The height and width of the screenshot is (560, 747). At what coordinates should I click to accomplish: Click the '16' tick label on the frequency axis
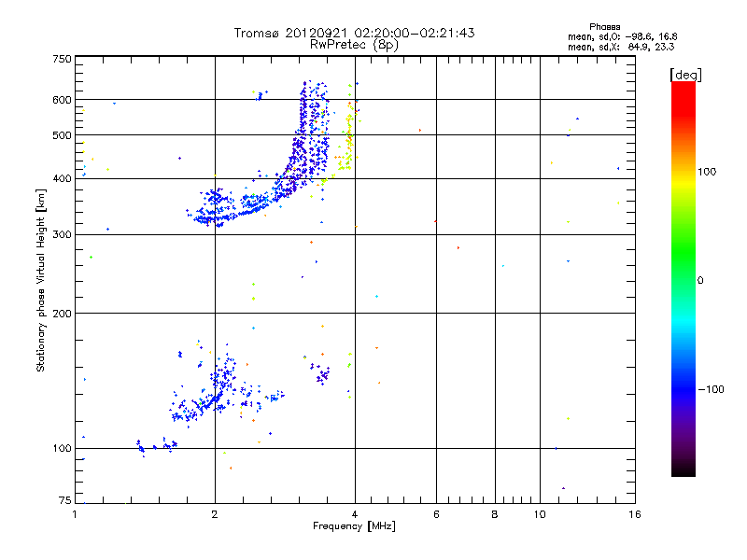(635, 514)
